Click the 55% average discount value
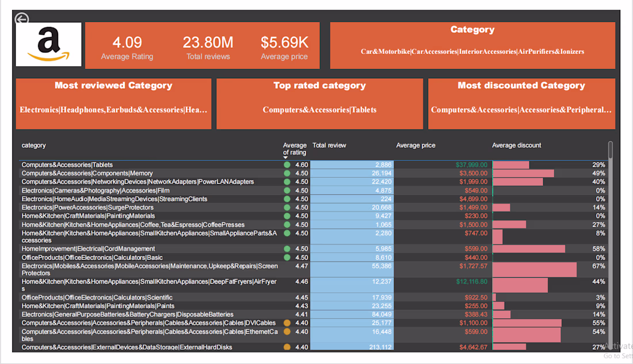This screenshot has width=633, height=364. tap(598, 323)
